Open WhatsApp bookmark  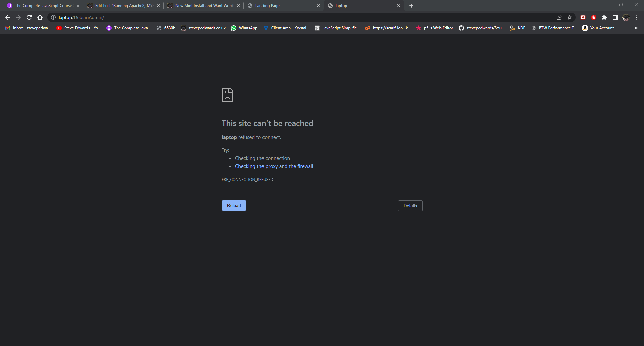[x=244, y=28]
